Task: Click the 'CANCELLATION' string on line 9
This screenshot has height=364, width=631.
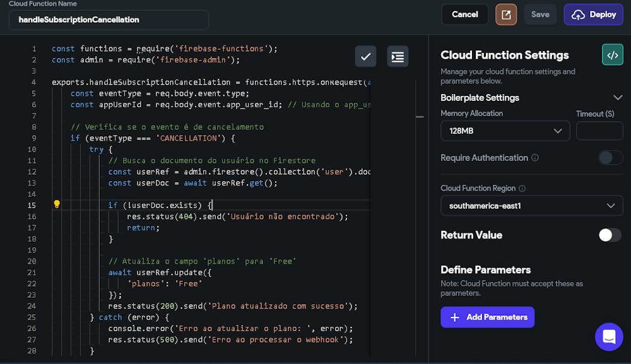Action: coord(188,138)
